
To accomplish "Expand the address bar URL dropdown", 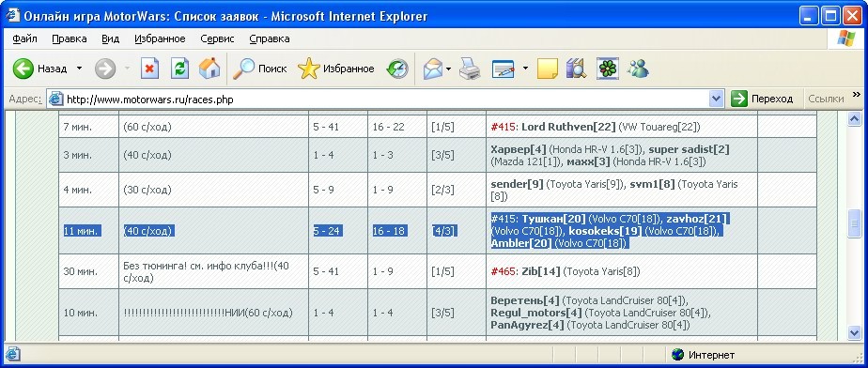I will point(717,100).
